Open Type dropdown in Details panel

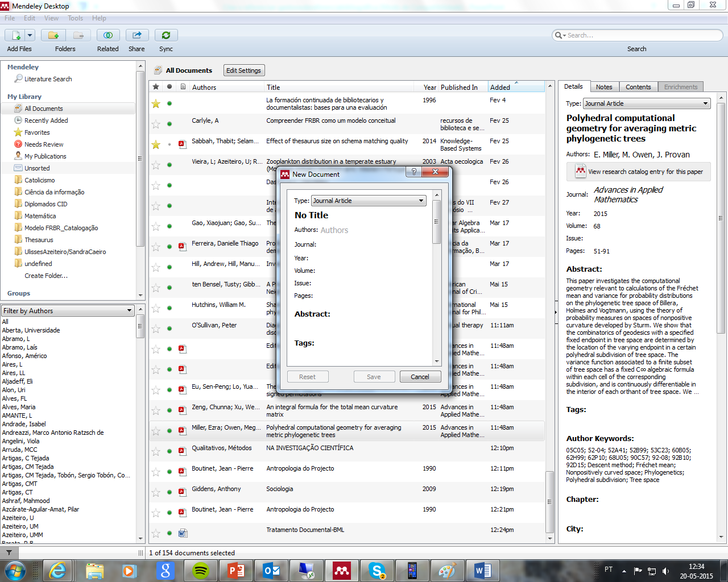pyautogui.click(x=647, y=103)
